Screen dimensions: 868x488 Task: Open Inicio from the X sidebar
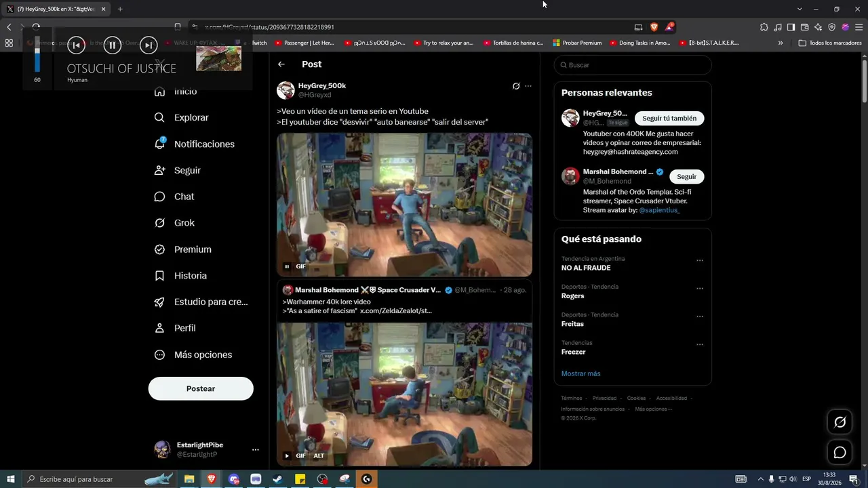coord(176,91)
